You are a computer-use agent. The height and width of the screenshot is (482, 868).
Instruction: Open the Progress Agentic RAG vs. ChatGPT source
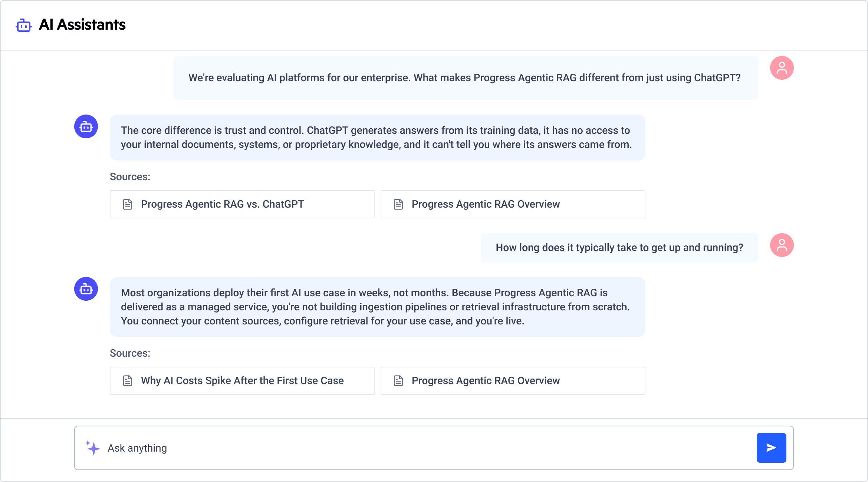point(242,204)
